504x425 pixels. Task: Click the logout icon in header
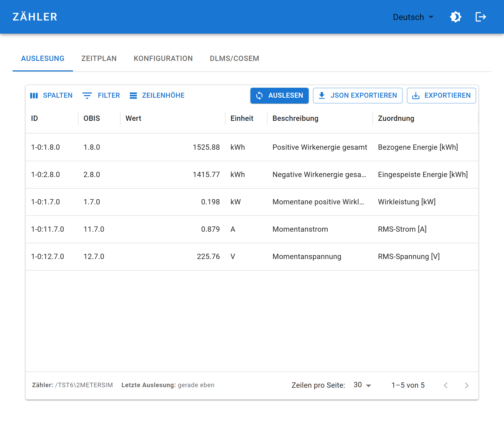click(481, 17)
